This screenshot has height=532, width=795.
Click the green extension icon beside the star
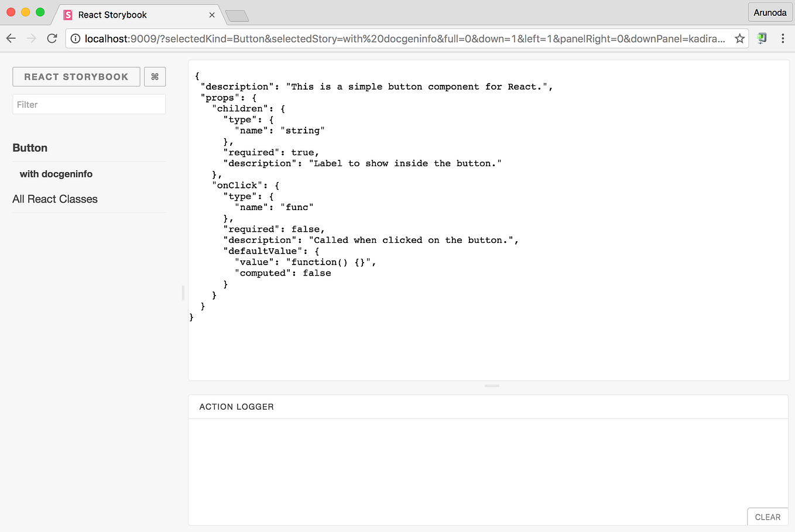click(761, 38)
